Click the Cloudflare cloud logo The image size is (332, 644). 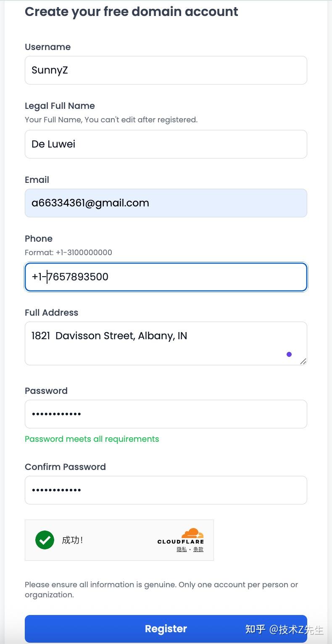click(192, 534)
